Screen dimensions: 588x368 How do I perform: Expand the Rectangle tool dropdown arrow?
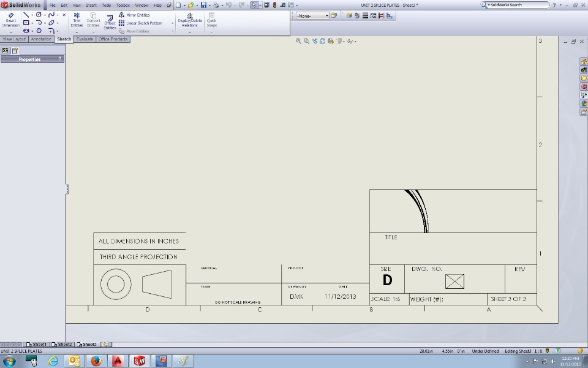32,23
